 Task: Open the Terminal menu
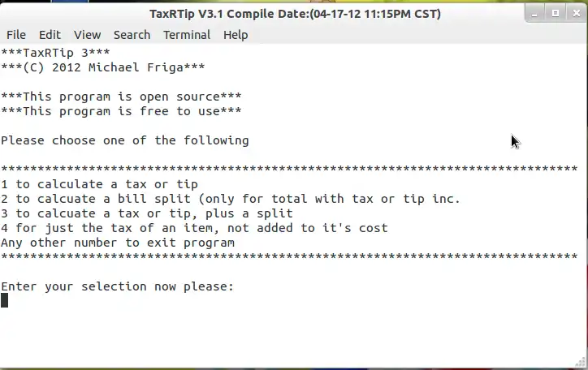pyautogui.click(x=187, y=35)
